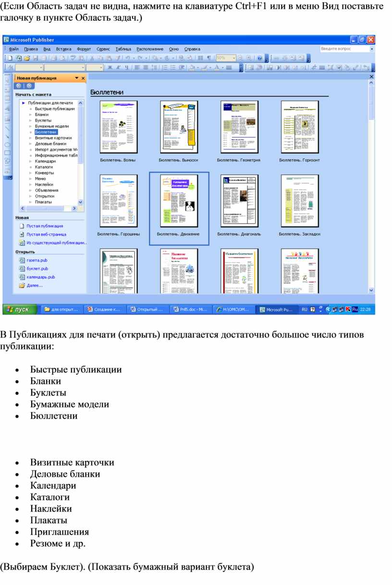Open the Сервис menu

pos(103,49)
